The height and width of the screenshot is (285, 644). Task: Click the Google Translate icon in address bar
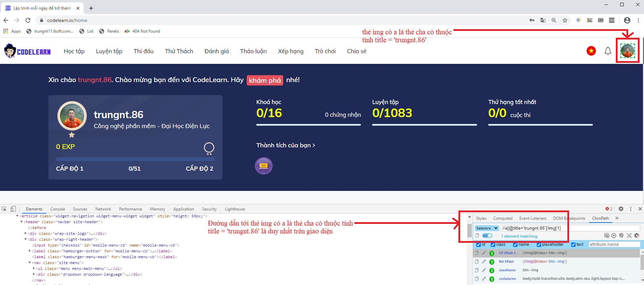543,20
